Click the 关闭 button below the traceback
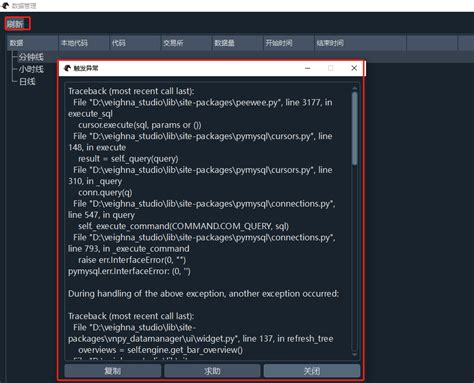The image size is (474, 383). point(312,371)
